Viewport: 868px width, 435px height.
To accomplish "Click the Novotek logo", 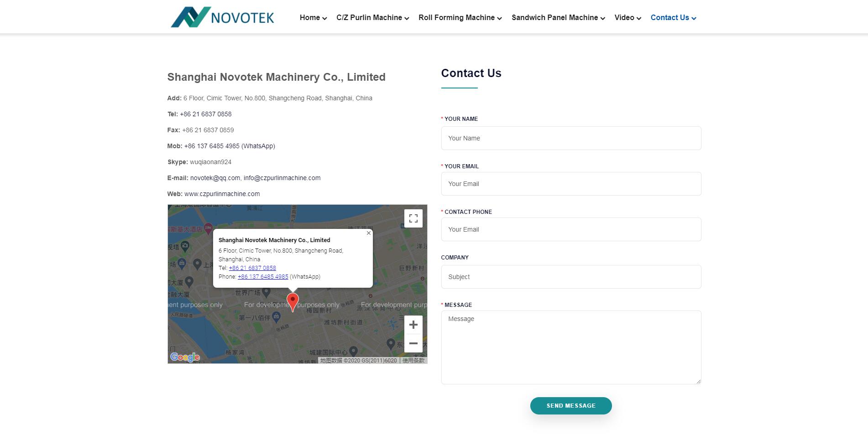I will pos(222,17).
